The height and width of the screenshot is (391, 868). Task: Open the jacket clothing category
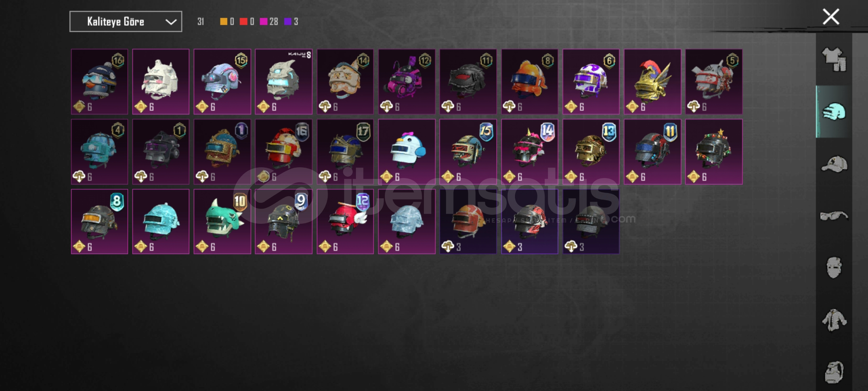tap(834, 320)
